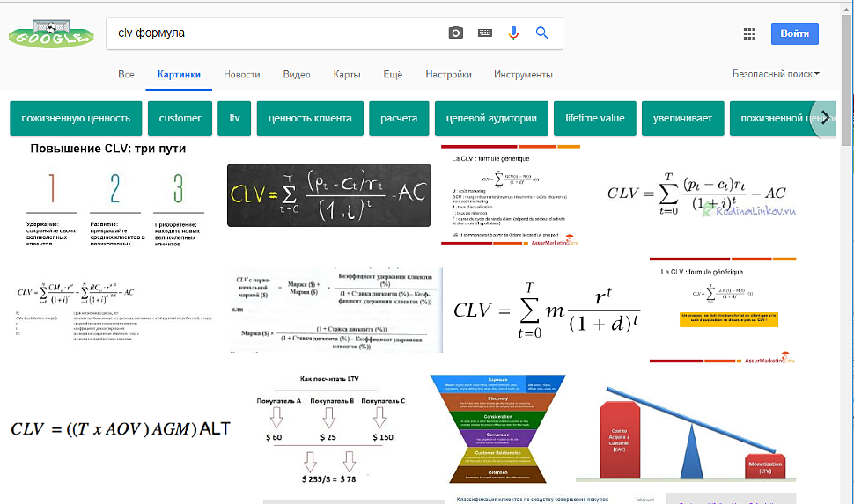Expand the Безопасный поиск dropdown
Image resolution: width=854 pixels, height=504 pixels.
(x=776, y=74)
